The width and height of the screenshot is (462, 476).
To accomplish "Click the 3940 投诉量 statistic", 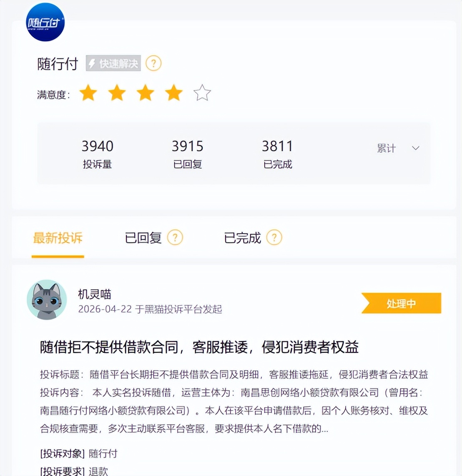I will [x=98, y=154].
